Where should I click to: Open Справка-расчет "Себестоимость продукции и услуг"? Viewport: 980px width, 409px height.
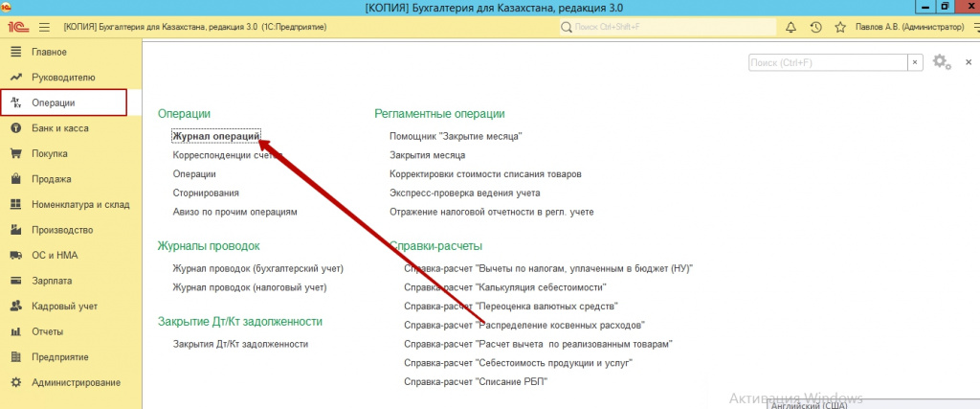tap(520, 363)
